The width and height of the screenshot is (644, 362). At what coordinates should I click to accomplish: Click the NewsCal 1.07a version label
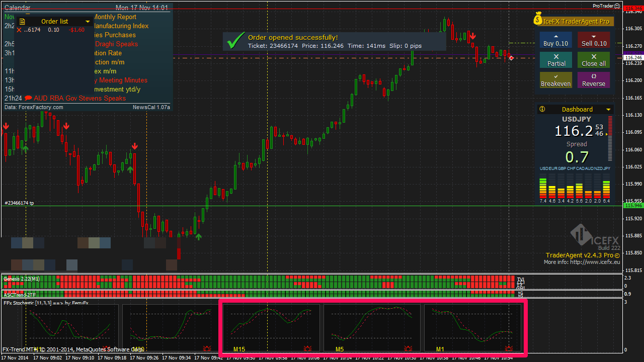pyautogui.click(x=151, y=107)
